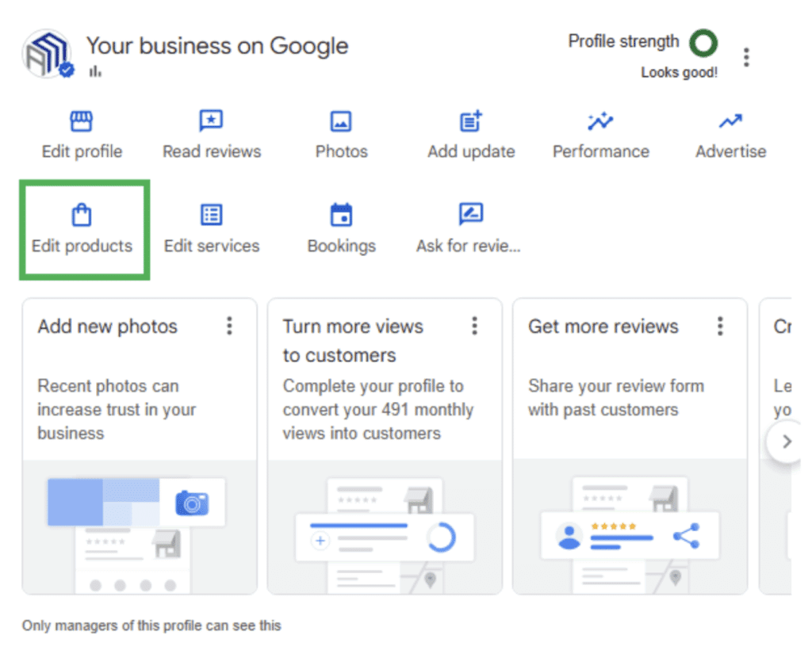This screenshot has width=812, height=658.
Task: Open Read reviews star icon
Action: point(211,121)
